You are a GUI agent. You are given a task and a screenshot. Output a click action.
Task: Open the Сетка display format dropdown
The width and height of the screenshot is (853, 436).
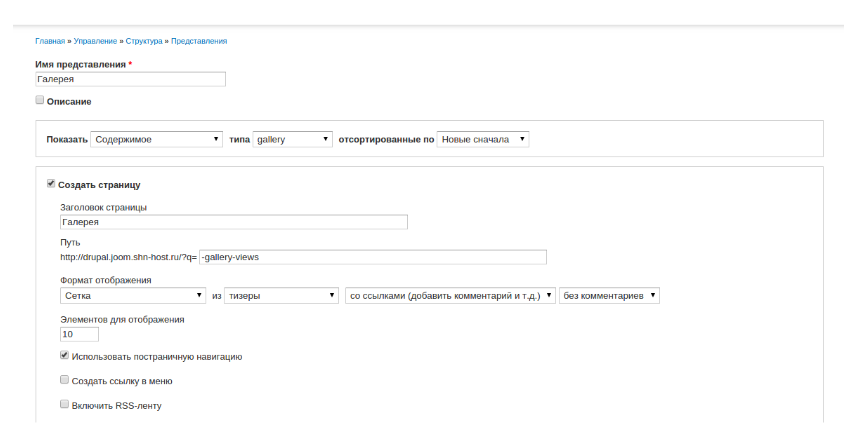133,295
